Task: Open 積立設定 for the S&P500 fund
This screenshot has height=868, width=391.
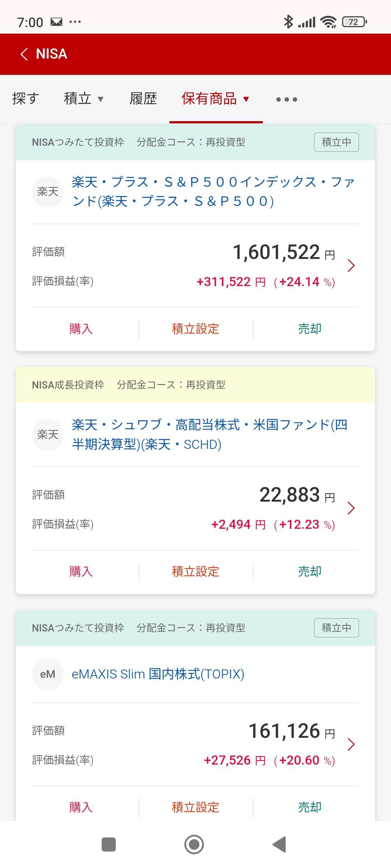Action: (x=195, y=329)
